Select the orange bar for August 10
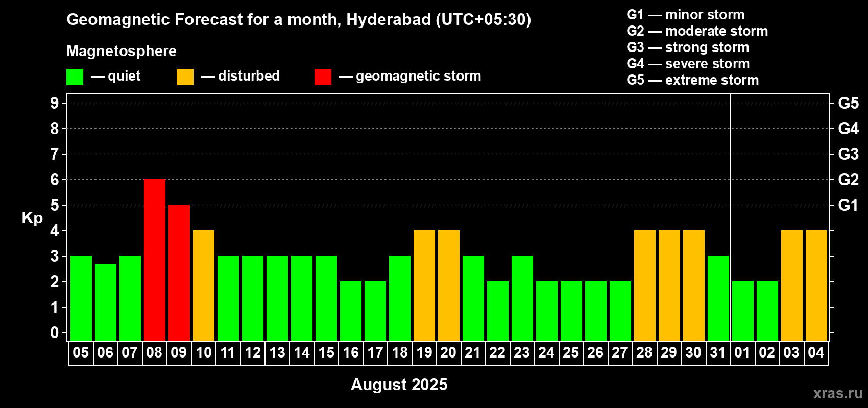 [204, 285]
